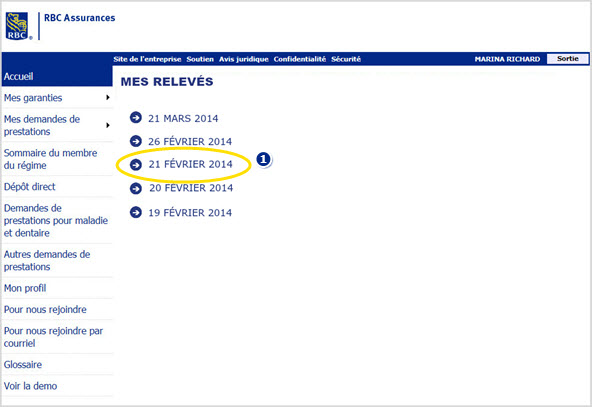
Task: Open the Sécurité link
Action: (x=346, y=59)
